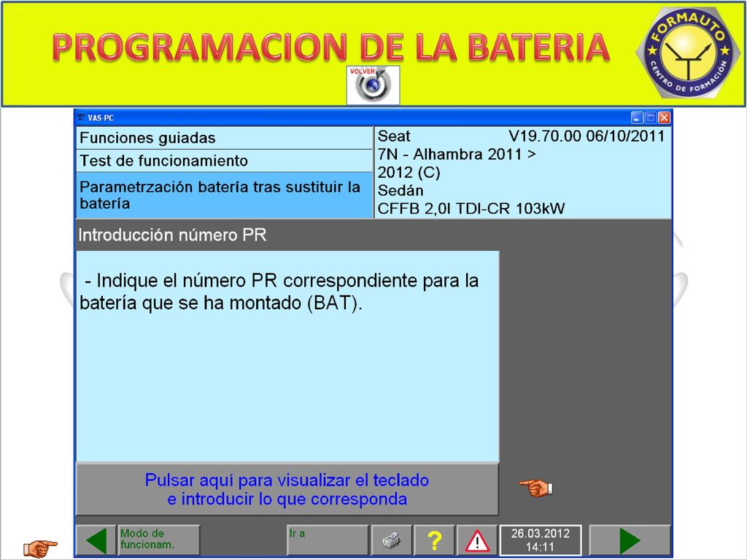This screenshot has width=747, height=560.
Task: Click the VOLVER return icon
Action: pyautogui.click(x=373, y=85)
